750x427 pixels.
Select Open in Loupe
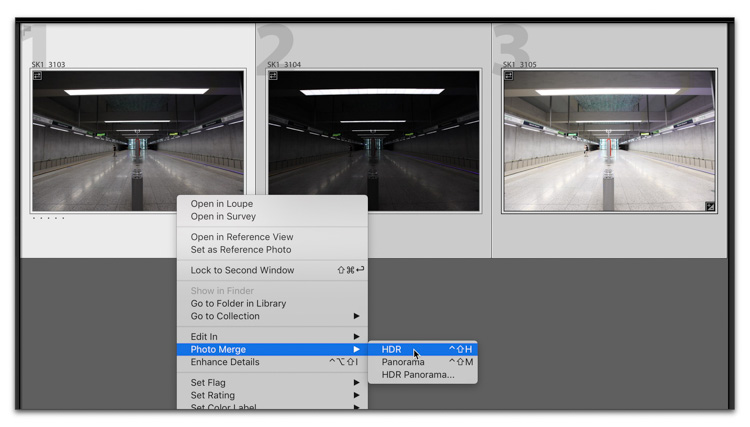(222, 204)
